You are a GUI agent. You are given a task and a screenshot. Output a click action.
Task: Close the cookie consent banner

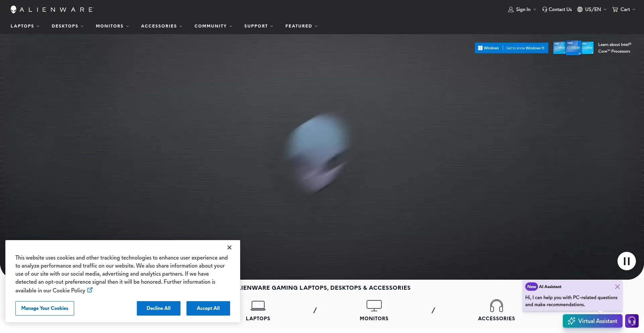pos(229,247)
